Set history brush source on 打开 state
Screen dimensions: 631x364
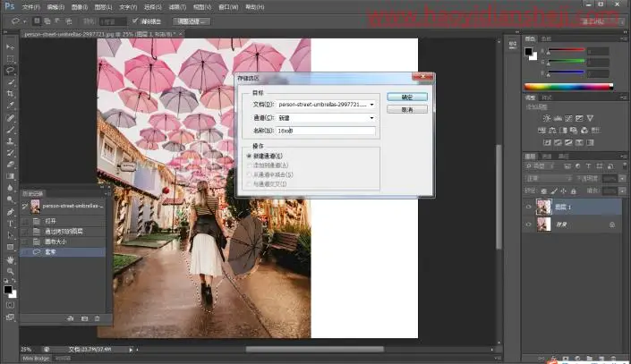tap(25, 221)
